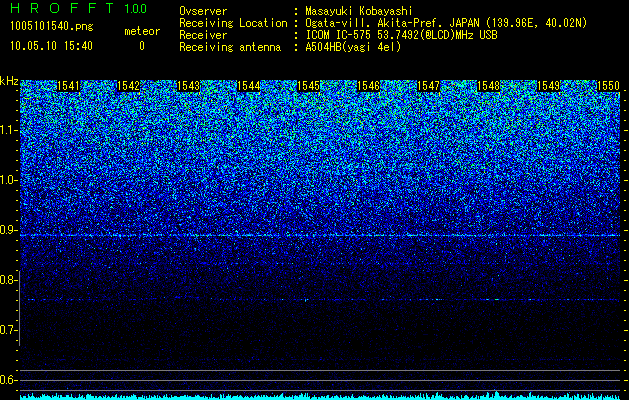
Task: Click the 1544 time marker
Action: 249,86
